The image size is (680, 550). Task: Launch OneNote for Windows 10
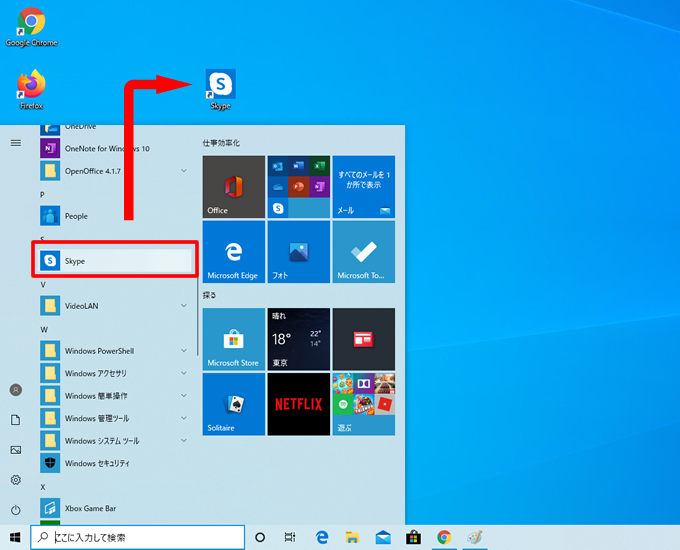114,148
